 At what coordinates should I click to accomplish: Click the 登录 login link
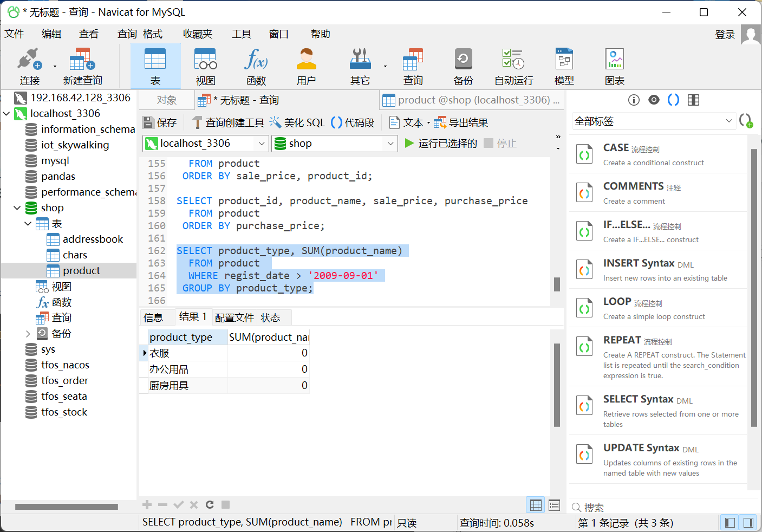point(725,35)
